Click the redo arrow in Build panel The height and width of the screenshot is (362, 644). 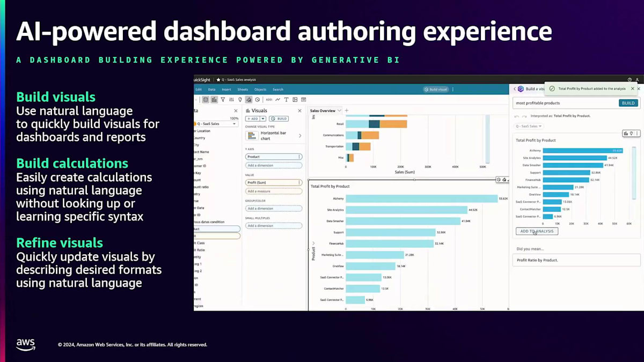(524, 116)
